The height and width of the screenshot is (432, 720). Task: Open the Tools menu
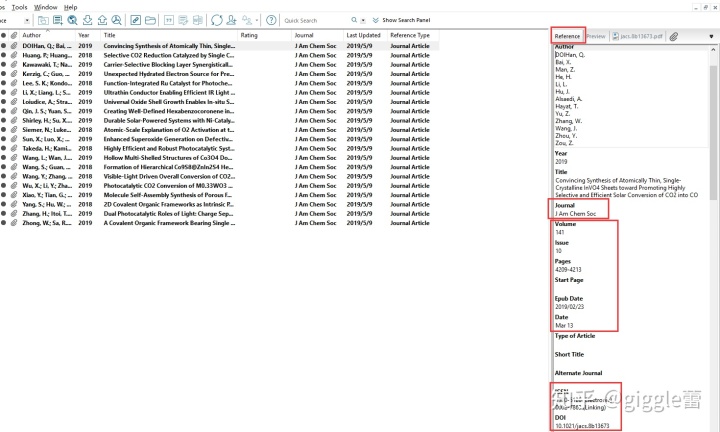point(19,7)
